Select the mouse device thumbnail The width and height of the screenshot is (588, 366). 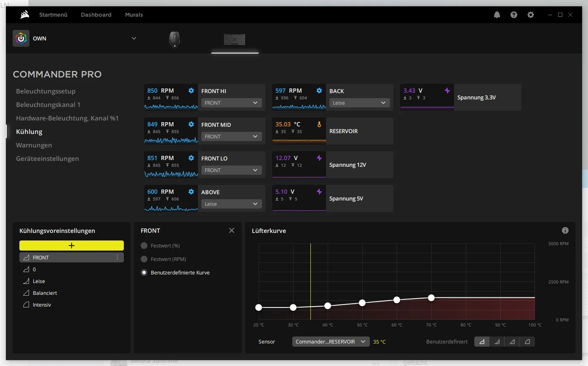(x=174, y=39)
